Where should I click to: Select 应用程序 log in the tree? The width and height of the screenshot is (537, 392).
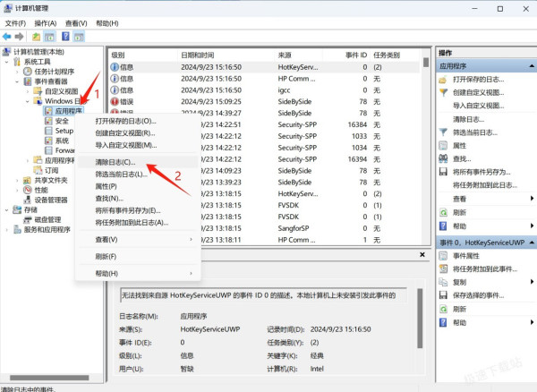point(68,111)
